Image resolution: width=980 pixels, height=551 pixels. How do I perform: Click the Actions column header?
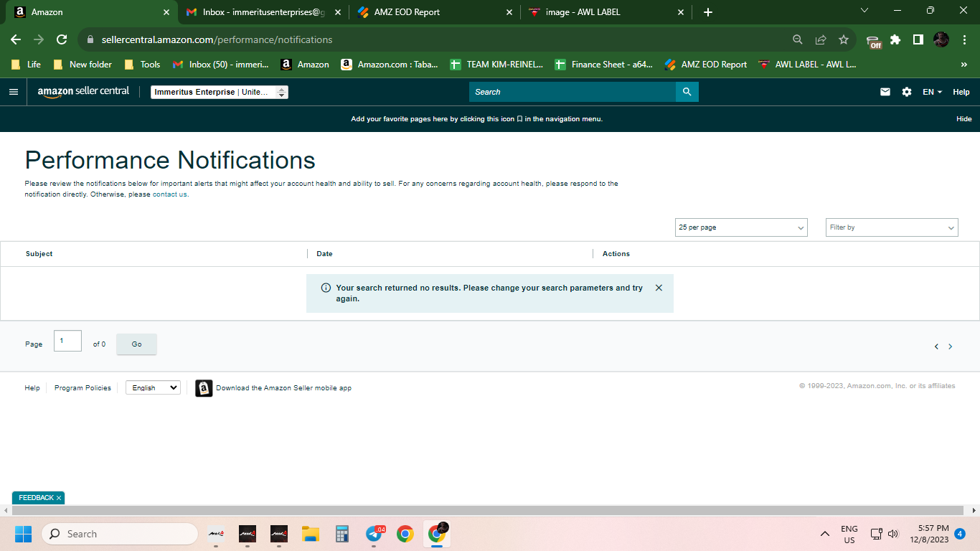pyautogui.click(x=616, y=254)
